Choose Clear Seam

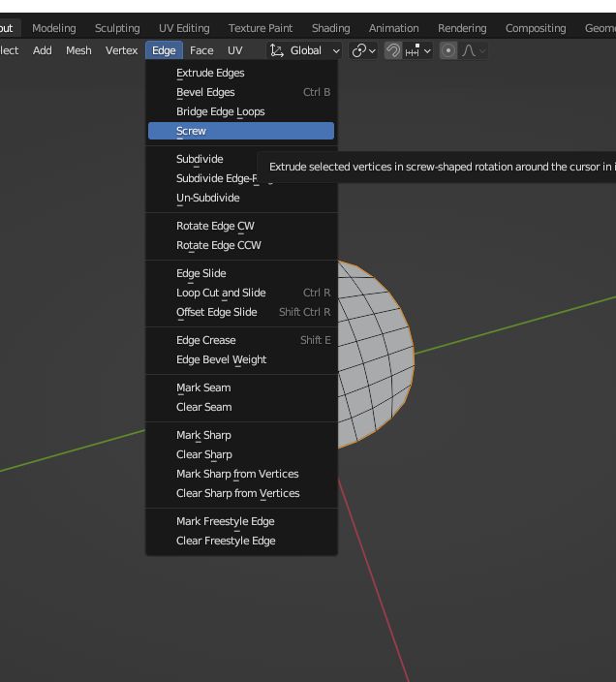pyautogui.click(x=241, y=407)
